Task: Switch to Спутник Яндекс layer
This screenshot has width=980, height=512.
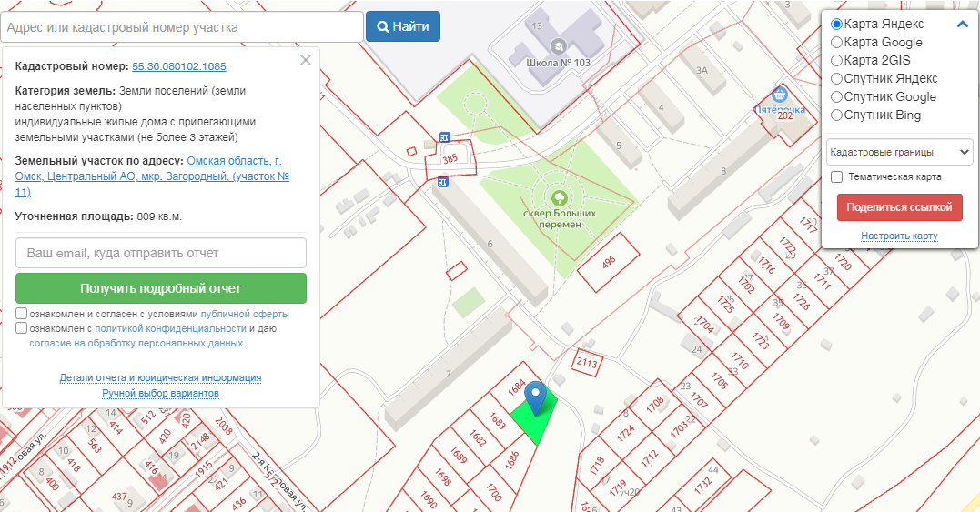Action: pyautogui.click(x=836, y=78)
